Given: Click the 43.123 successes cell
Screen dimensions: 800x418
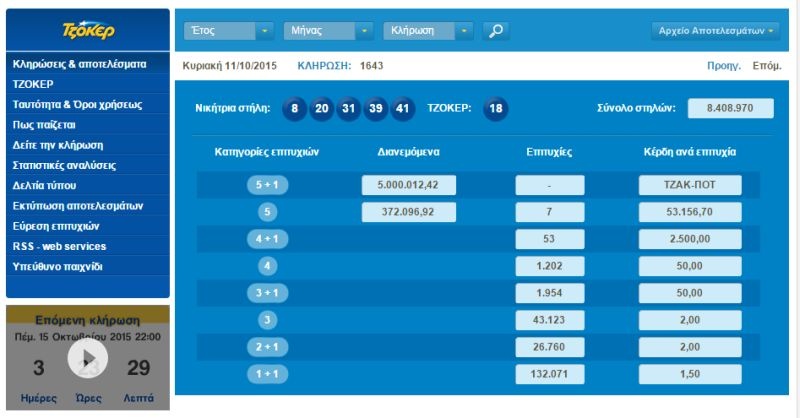Looking at the screenshot, I should [549, 320].
